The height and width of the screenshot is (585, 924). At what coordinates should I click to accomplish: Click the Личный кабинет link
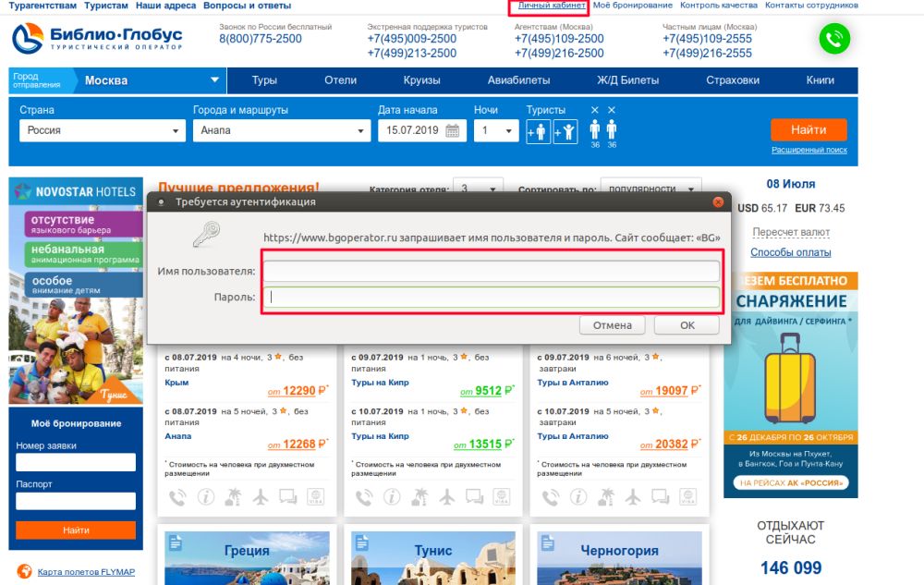tap(552, 6)
